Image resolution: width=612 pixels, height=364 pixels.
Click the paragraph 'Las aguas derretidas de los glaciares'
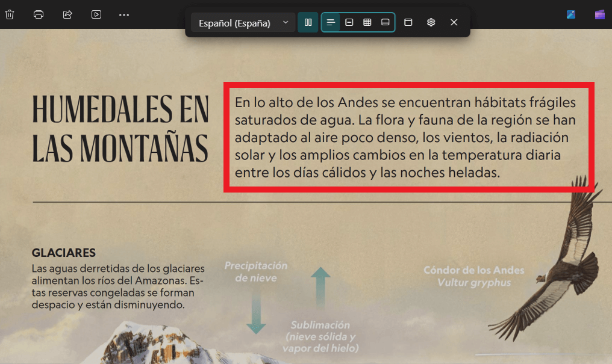tap(118, 286)
